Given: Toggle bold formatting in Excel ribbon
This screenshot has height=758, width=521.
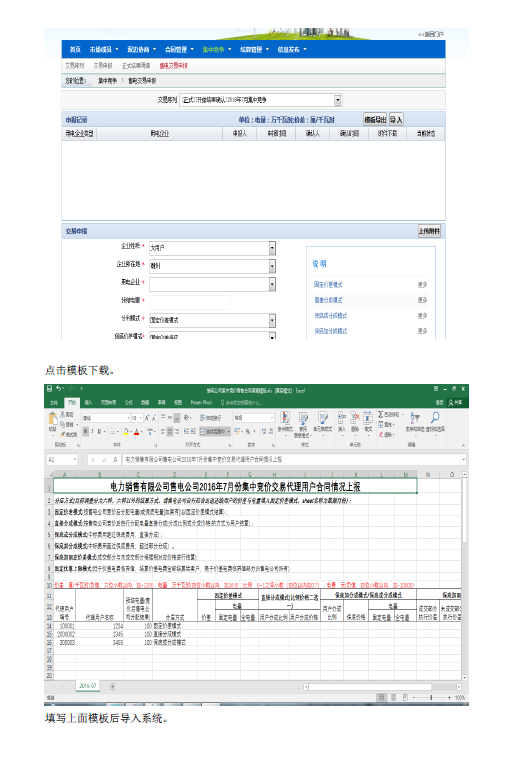Looking at the screenshot, I should point(86,431).
